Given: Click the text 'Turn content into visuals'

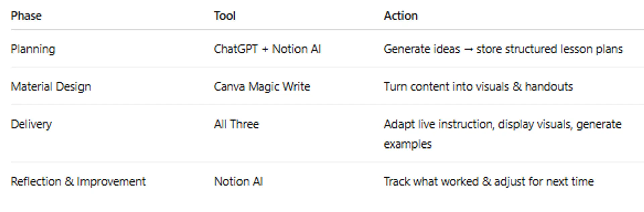Looking at the screenshot, I should pyautogui.click(x=446, y=87).
